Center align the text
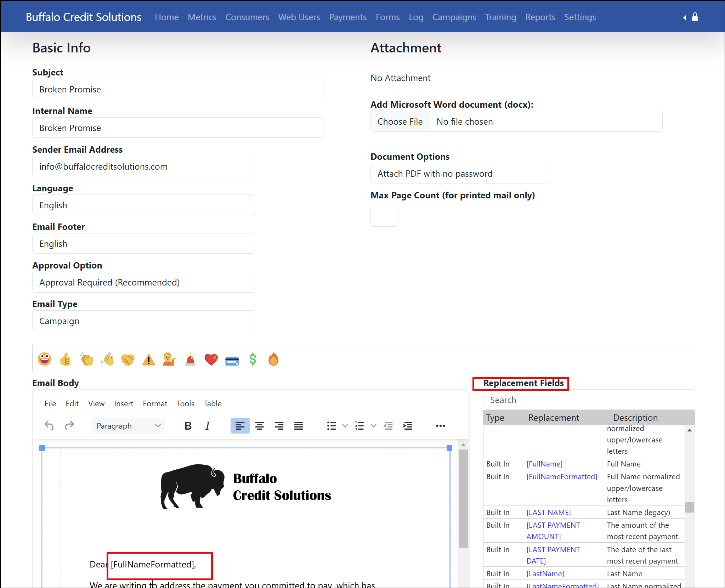 tap(260, 425)
